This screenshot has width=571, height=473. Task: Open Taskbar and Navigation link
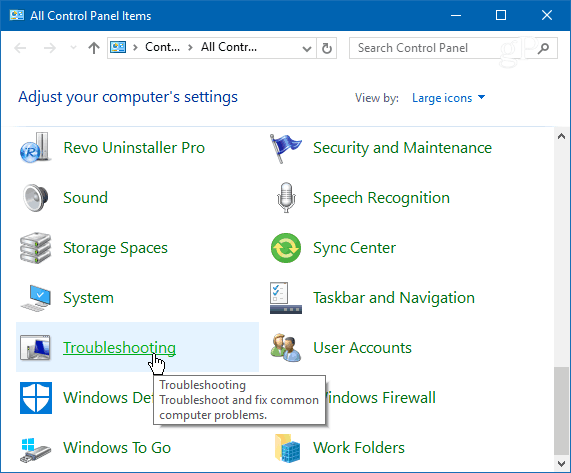pyautogui.click(x=394, y=298)
